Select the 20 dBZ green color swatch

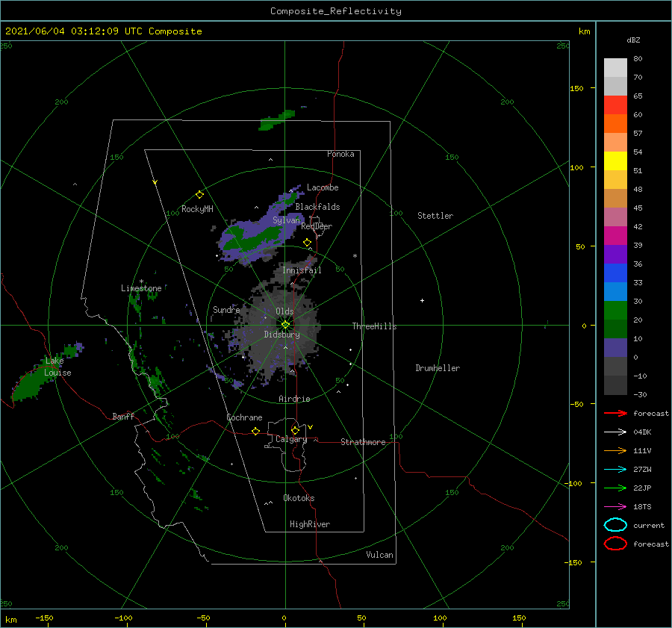tap(615, 311)
